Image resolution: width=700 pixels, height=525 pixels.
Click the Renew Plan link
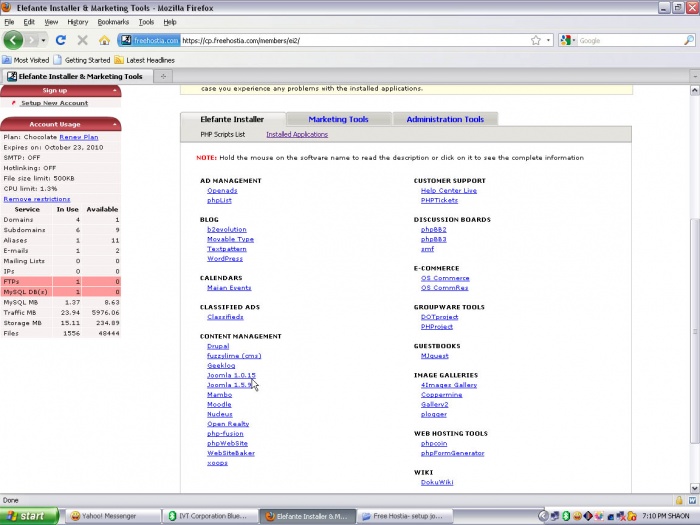[x=78, y=137]
